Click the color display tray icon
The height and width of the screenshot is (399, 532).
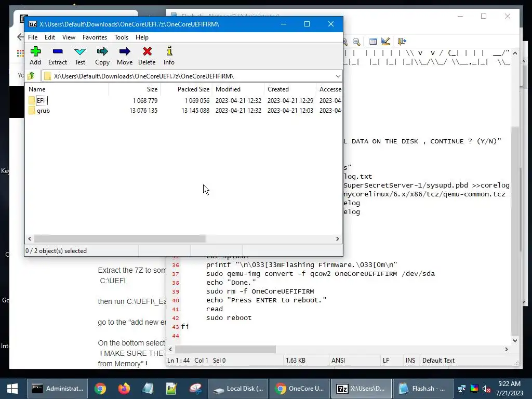tap(474, 389)
